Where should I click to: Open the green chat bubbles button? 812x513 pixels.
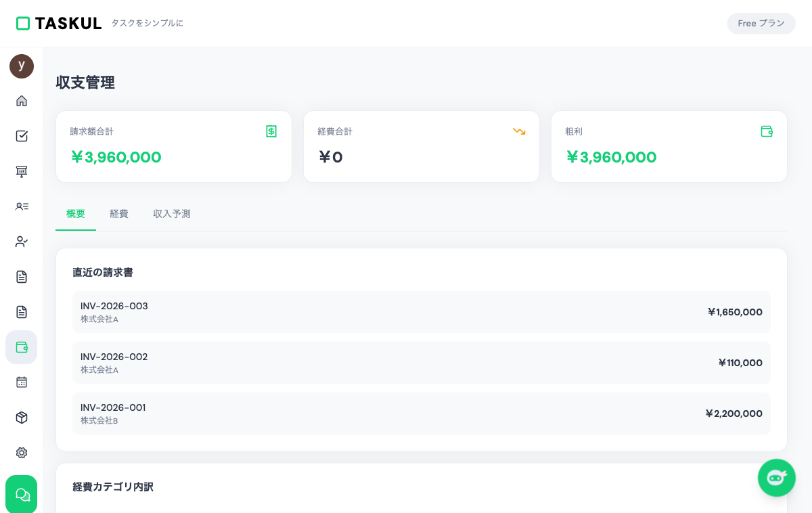point(22,495)
